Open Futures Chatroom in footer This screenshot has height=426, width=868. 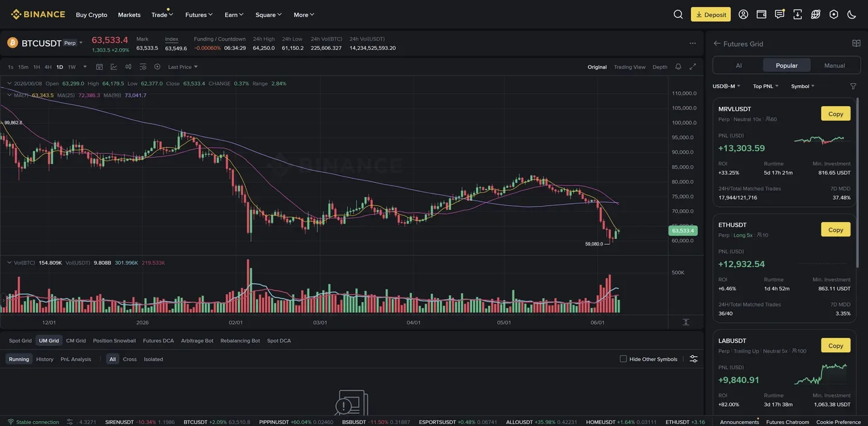pyautogui.click(x=788, y=422)
